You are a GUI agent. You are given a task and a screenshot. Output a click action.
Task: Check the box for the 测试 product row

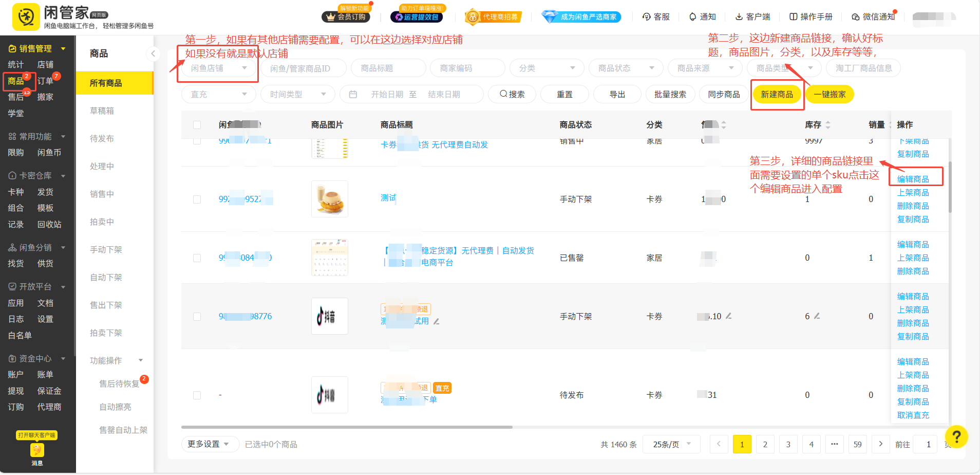197,199
